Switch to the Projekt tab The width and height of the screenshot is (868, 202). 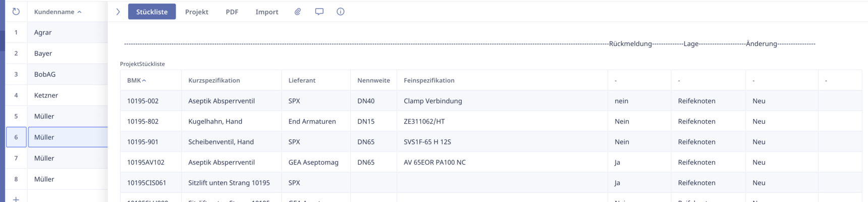pos(196,12)
